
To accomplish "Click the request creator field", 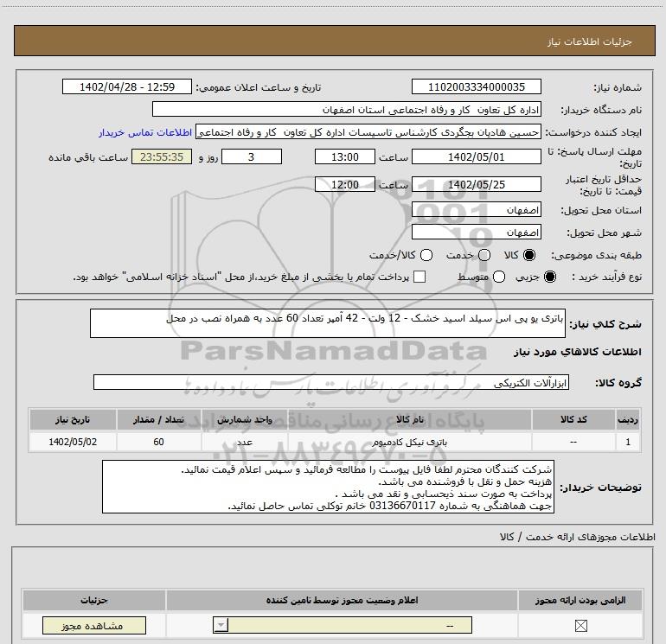I will (x=368, y=132).
